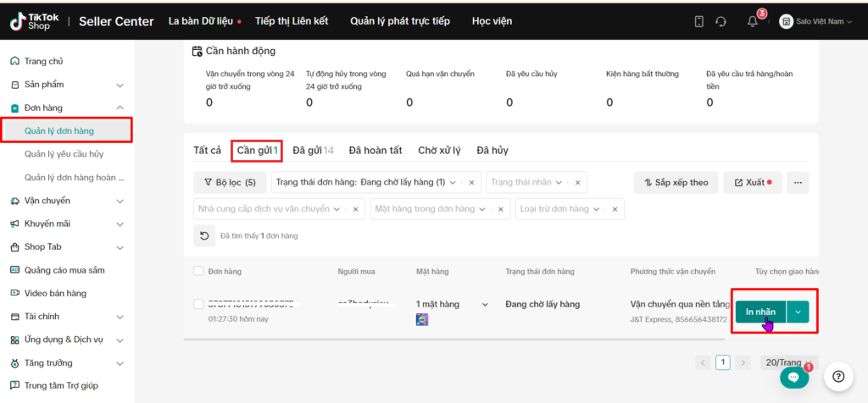This screenshot has width=868, height=403.
Task: Click the Salo Việt Nam shop avatar icon
Action: [x=786, y=21]
